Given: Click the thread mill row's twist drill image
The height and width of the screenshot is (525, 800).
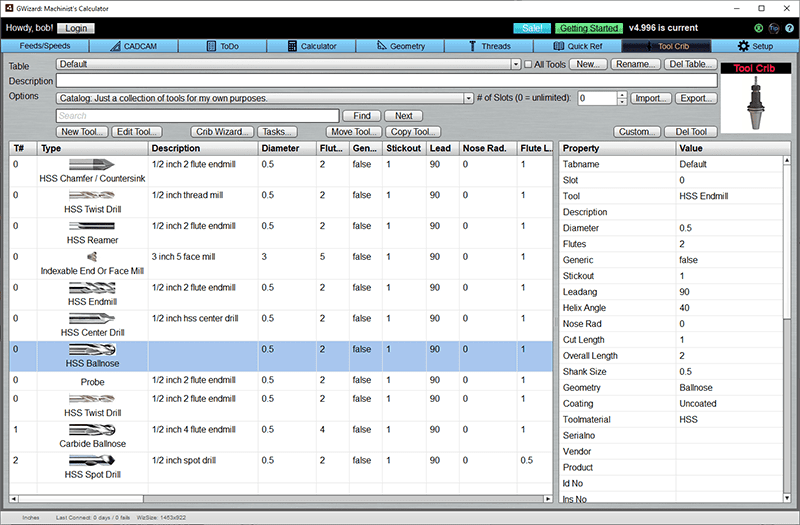Looking at the screenshot, I should [x=92, y=195].
